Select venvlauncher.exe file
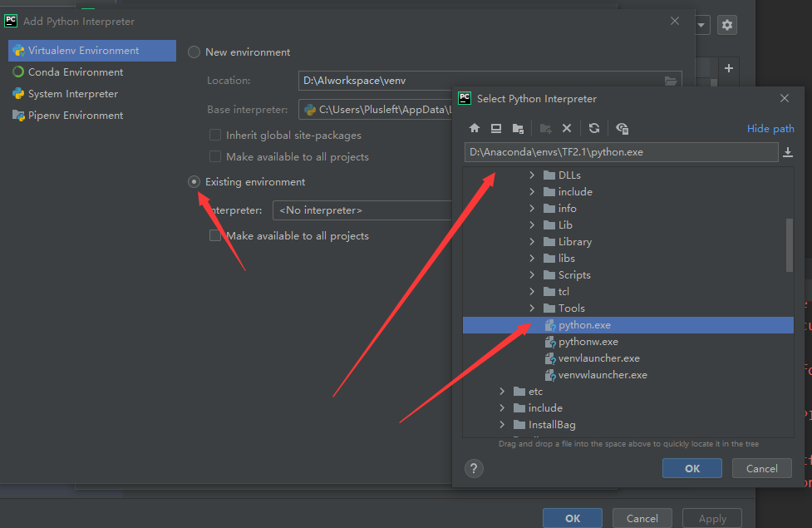 [598, 358]
